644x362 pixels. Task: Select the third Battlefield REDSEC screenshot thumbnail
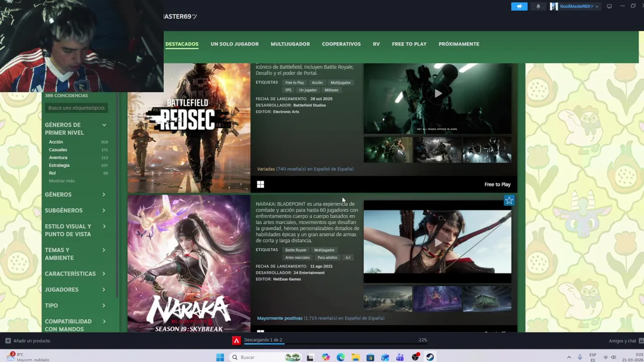coord(487,150)
